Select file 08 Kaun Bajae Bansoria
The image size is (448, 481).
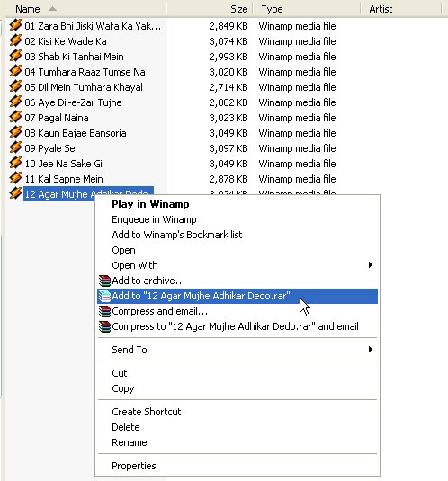pyautogui.click(x=76, y=133)
